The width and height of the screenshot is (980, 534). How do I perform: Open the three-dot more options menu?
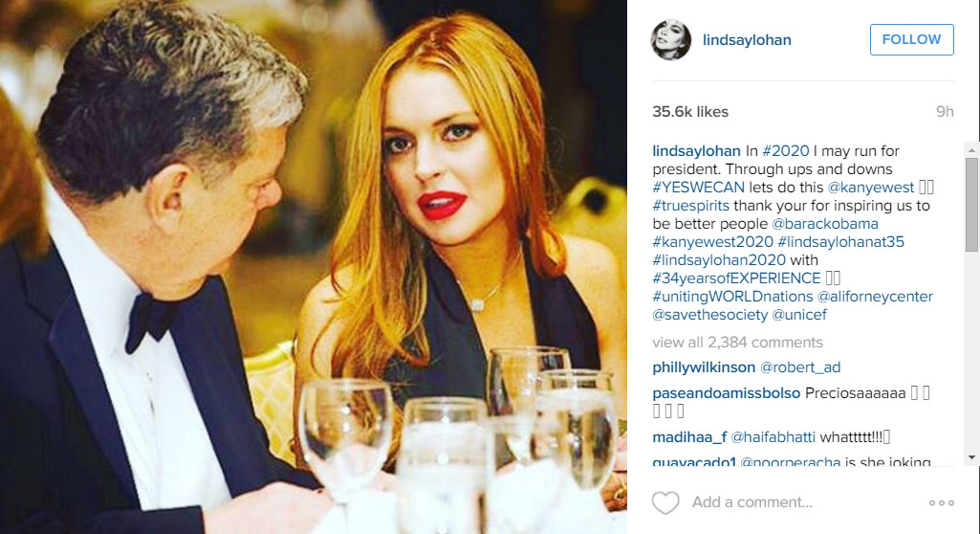pos(941,502)
